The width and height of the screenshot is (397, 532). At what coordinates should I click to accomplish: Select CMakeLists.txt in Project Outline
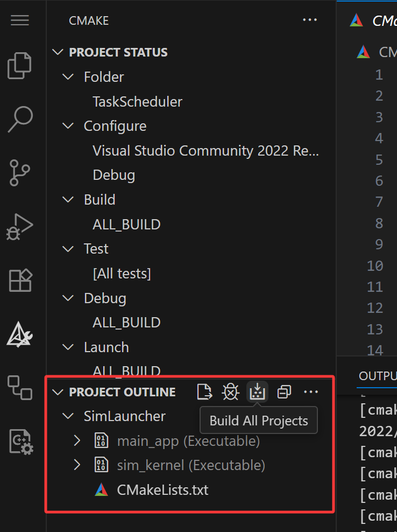click(162, 490)
